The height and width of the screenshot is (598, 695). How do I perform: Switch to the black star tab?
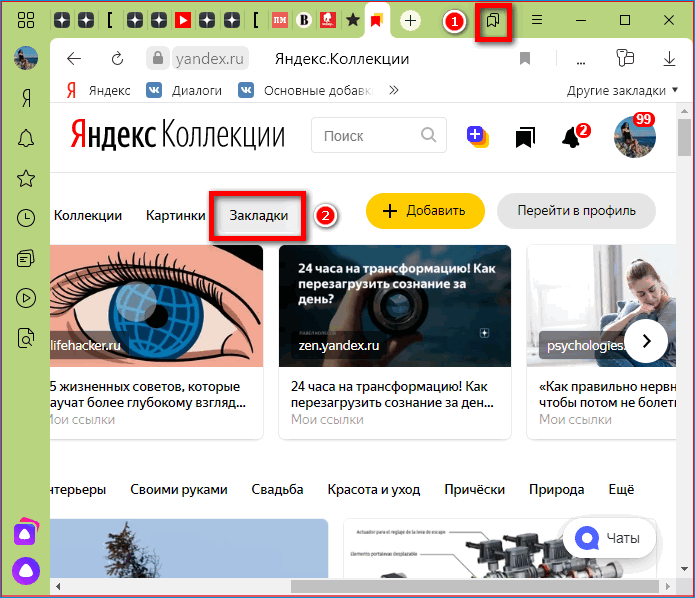coord(353,20)
